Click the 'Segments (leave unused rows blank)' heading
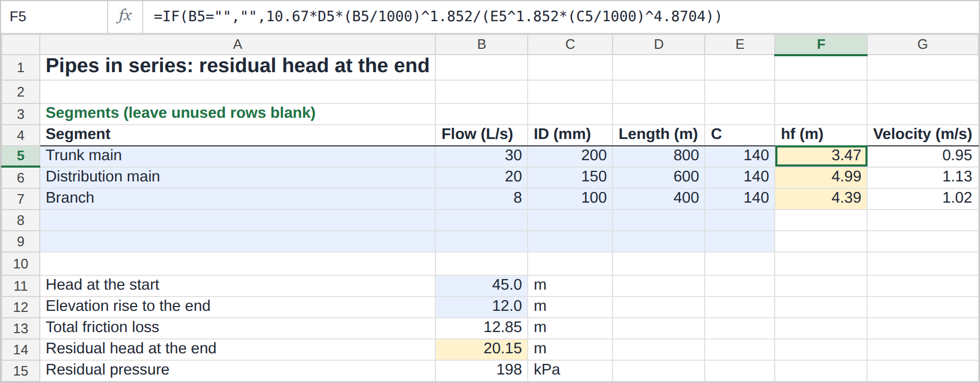Screen dimensions: 980x383 (181, 113)
